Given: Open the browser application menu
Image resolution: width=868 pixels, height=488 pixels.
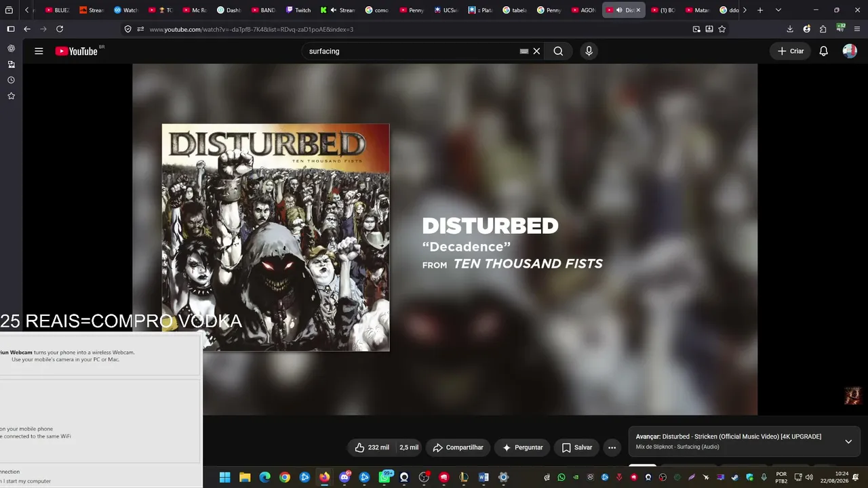Looking at the screenshot, I should [x=857, y=29].
